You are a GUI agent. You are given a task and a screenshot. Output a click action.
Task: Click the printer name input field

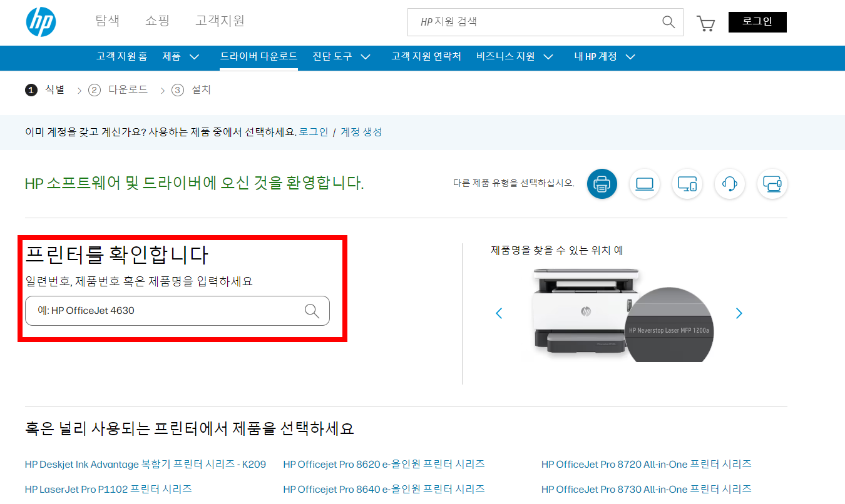[177, 311]
